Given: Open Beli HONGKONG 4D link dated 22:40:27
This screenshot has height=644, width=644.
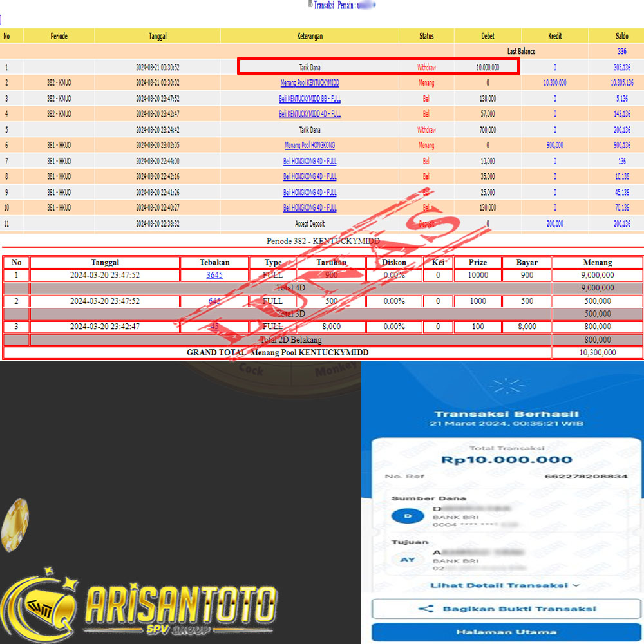Looking at the screenshot, I should coord(310,208).
